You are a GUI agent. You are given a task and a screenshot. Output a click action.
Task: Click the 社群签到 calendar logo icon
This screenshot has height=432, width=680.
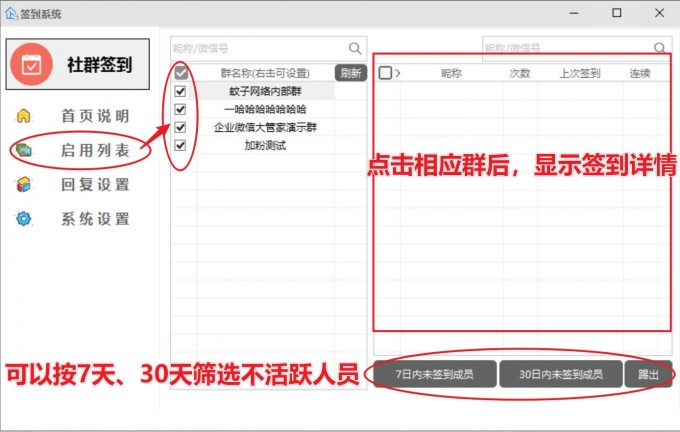click(x=31, y=64)
